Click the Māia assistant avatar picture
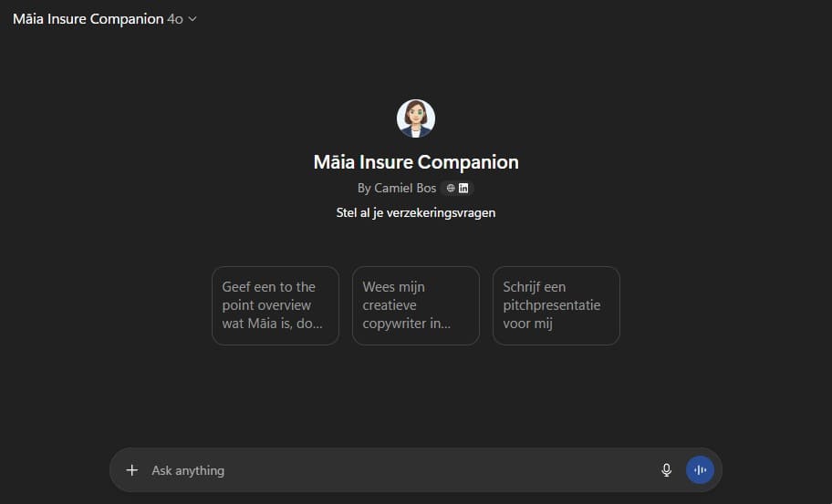Viewport: 832px width, 504px height. [x=416, y=118]
